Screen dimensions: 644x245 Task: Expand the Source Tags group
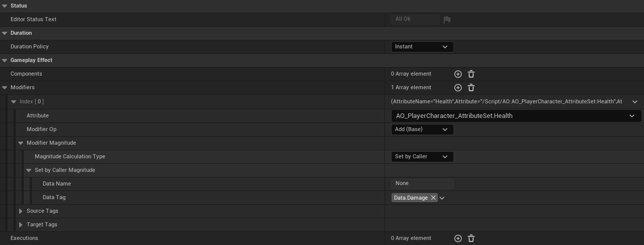(21, 211)
